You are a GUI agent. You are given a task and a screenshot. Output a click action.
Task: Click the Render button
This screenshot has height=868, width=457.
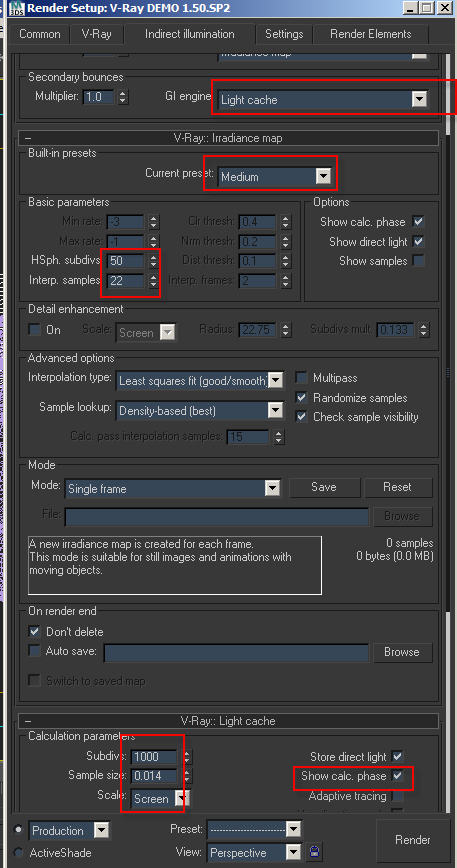(413, 840)
